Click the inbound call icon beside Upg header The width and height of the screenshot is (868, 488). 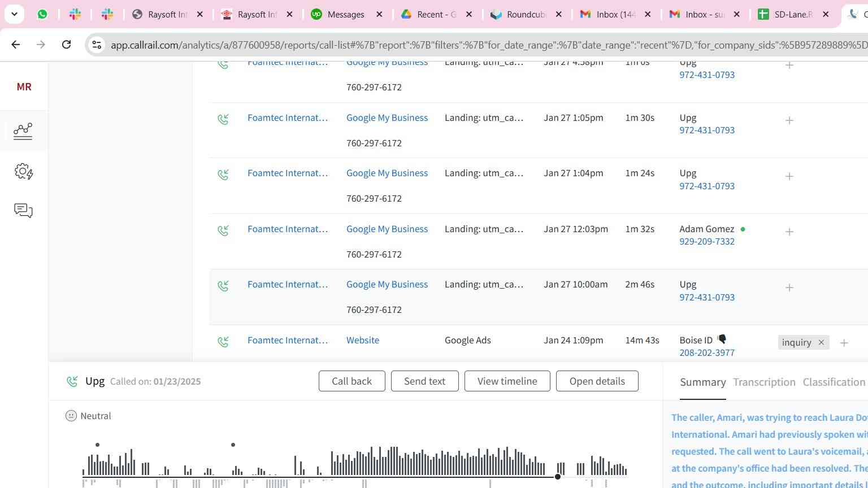(x=72, y=382)
